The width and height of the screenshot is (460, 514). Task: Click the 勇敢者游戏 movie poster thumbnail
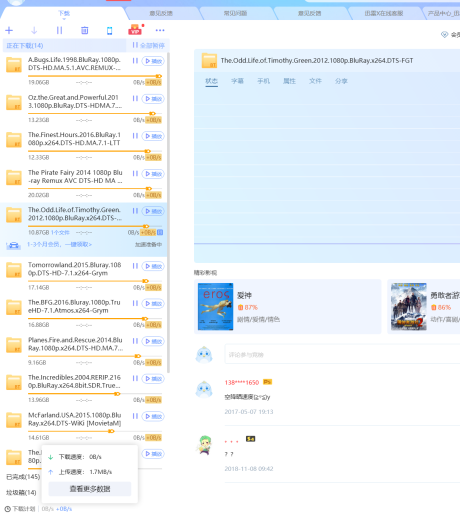[x=409, y=307]
